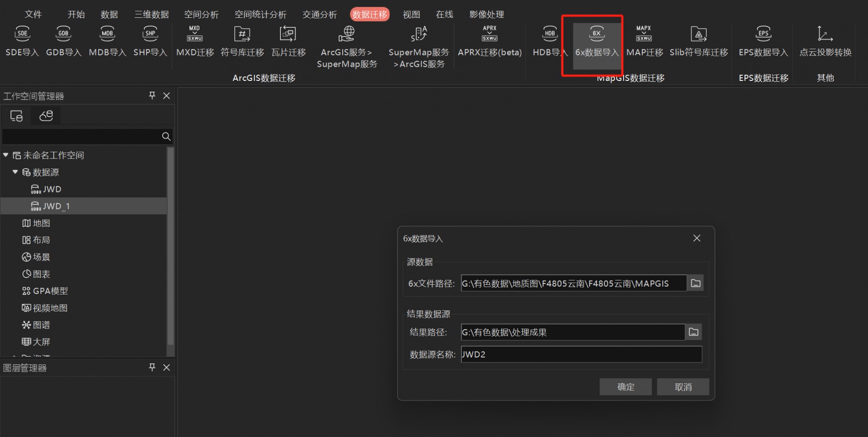Pin the 图层管理器 panel
This screenshot has width=868, height=437.
click(x=152, y=368)
